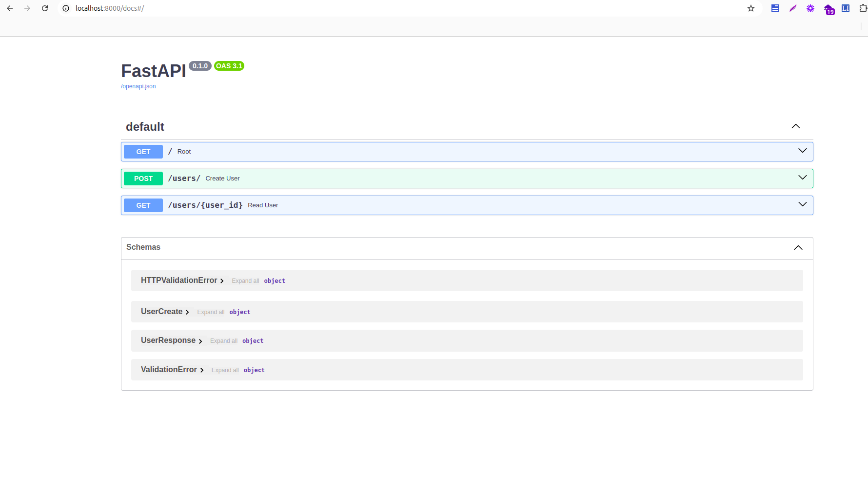
Task: Click Expand all next to ValidationError
Action: [225, 370]
